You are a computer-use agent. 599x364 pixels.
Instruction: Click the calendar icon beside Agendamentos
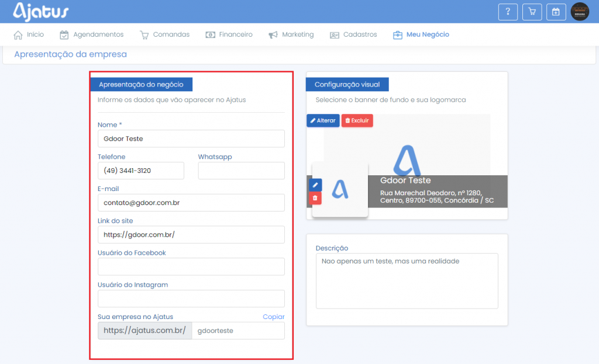coord(64,34)
